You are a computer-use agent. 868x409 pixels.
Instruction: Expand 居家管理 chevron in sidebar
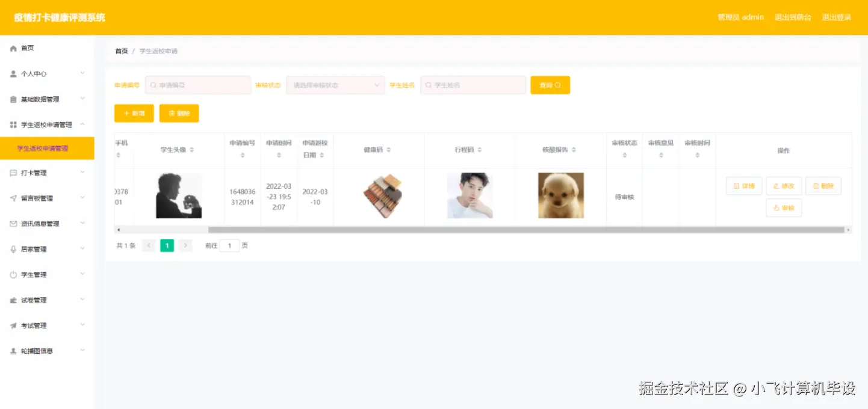(82, 248)
